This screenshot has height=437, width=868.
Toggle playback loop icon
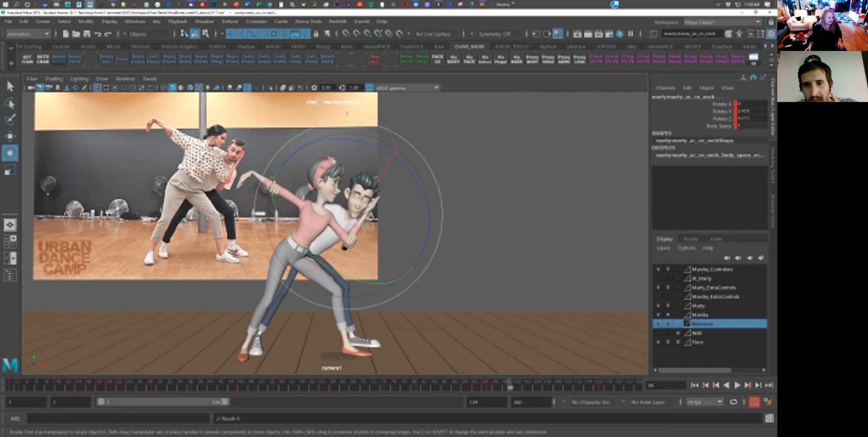click(x=733, y=402)
